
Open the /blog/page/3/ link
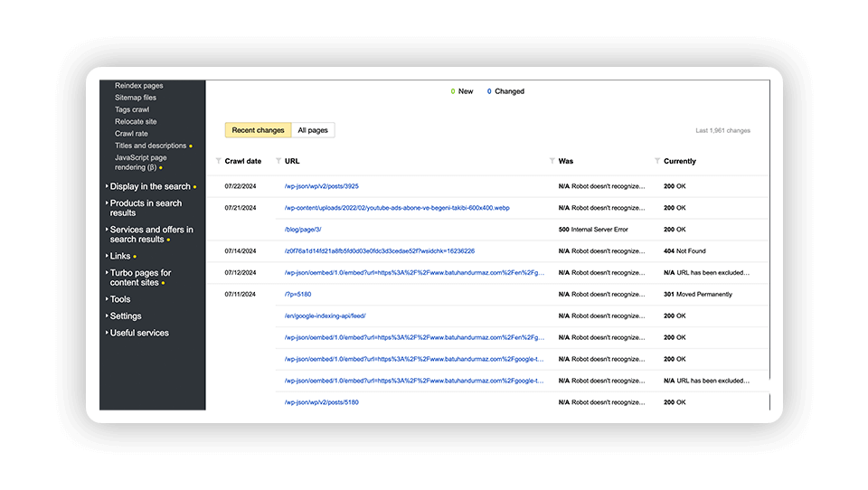[303, 230]
